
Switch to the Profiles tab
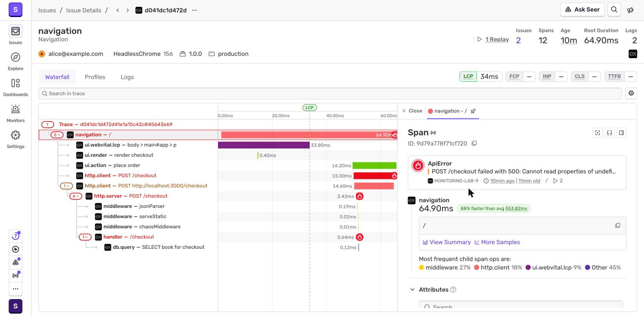(x=95, y=77)
